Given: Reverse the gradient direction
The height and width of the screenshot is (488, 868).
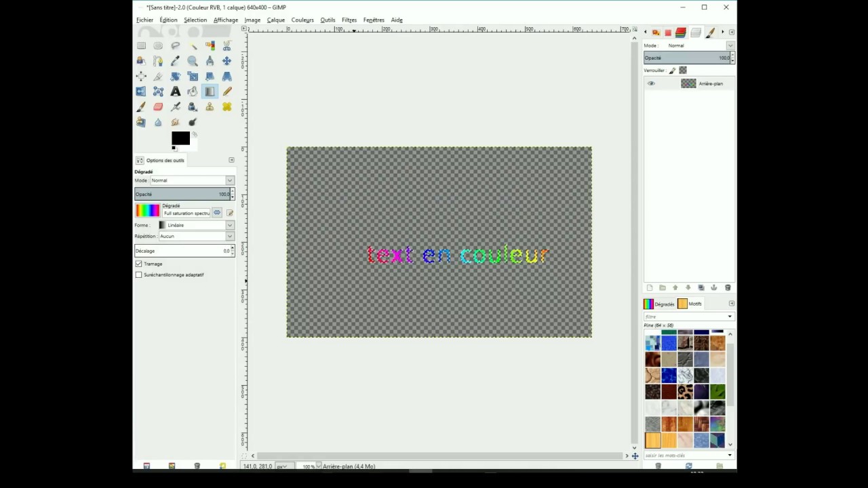Looking at the screenshot, I should pyautogui.click(x=217, y=213).
